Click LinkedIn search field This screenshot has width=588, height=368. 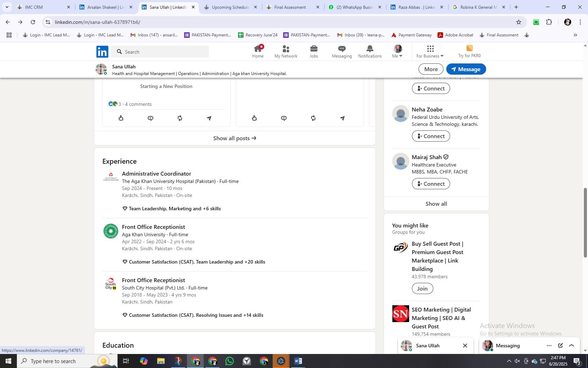(160, 52)
